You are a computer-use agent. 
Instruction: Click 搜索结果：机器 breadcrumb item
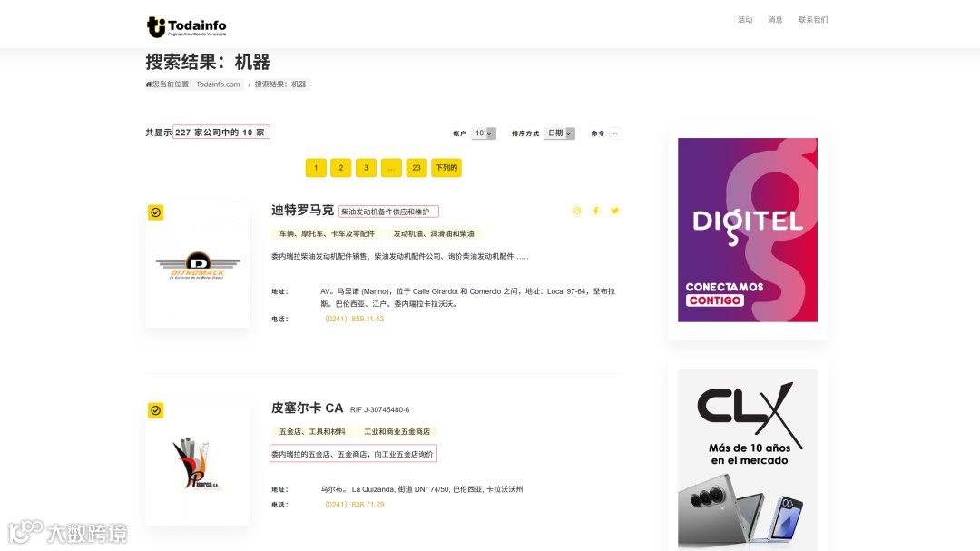click(x=280, y=84)
